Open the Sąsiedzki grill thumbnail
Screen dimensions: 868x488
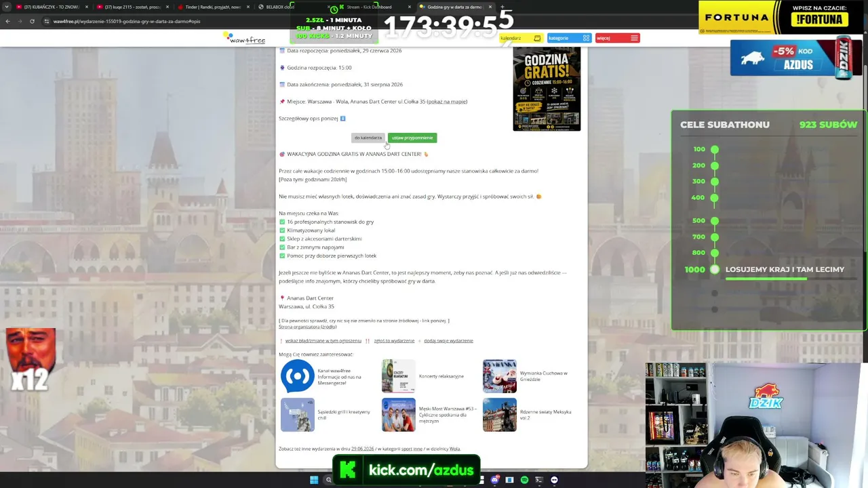pos(297,415)
